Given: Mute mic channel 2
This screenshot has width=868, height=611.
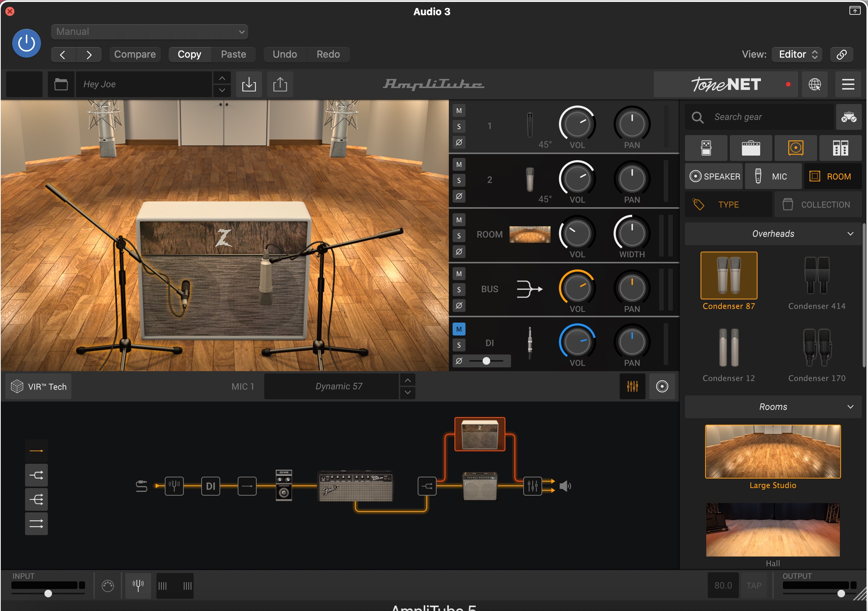Looking at the screenshot, I should point(459,165).
